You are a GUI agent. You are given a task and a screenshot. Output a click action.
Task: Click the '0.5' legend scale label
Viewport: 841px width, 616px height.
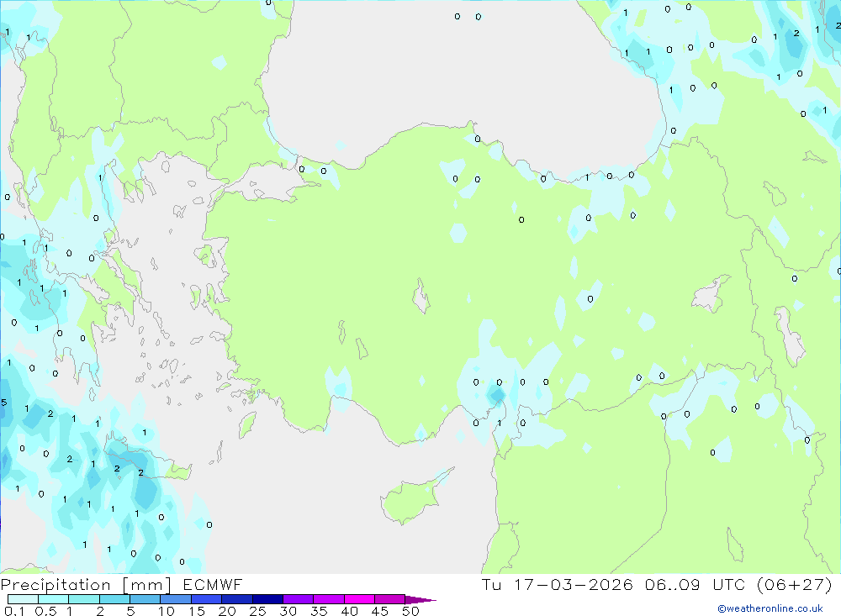[45, 611]
